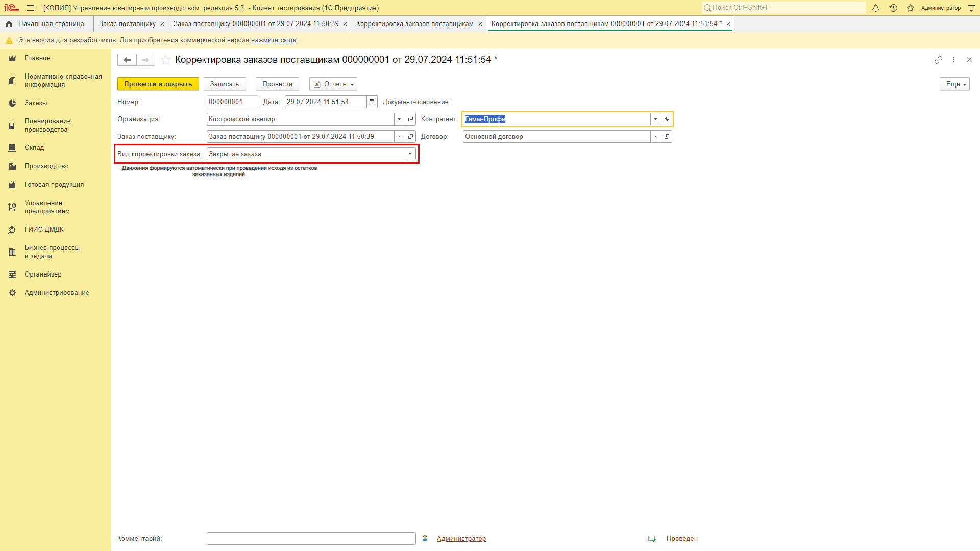Viewport: 980px width, 551px height.
Task: Copy link to this document icon
Action: tap(938, 60)
